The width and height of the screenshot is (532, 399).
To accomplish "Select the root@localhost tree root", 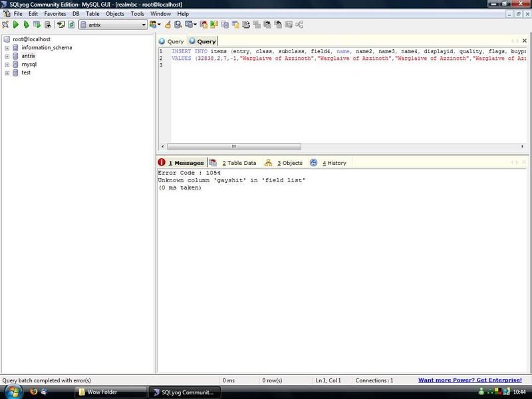I will [31, 39].
